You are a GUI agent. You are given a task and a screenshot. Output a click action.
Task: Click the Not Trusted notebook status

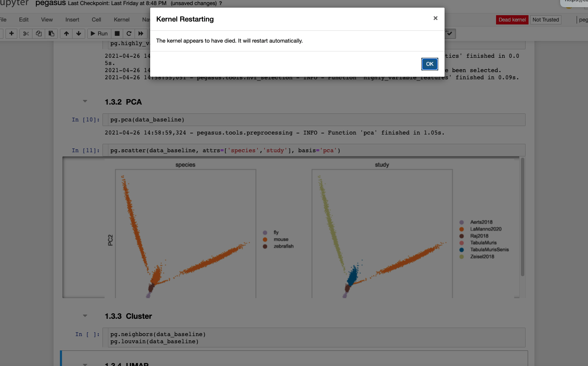click(x=546, y=19)
